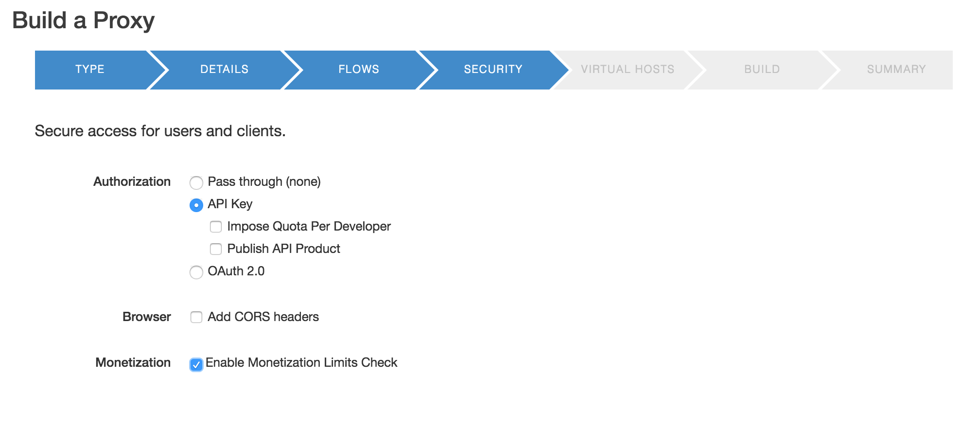Toggle the Add CORS headers option
Screen dimensions: 980x431
(196, 317)
